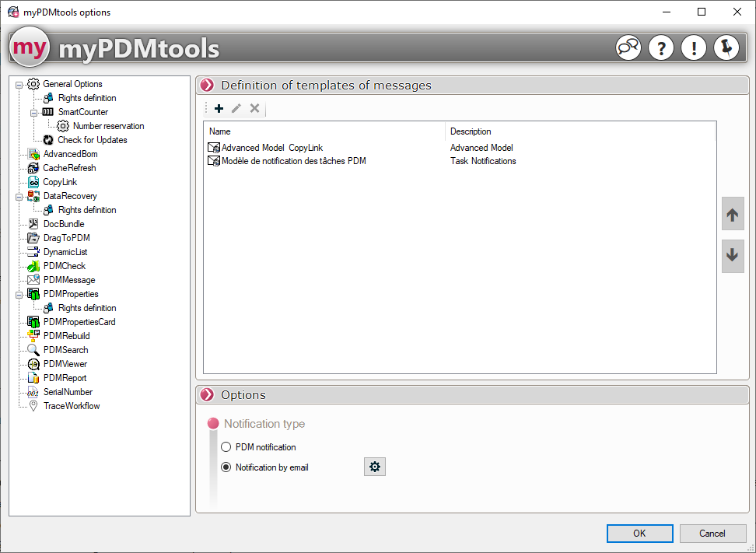Click the delete template X icon
This screenshot has width=756, height=553.
coord(254,109)
